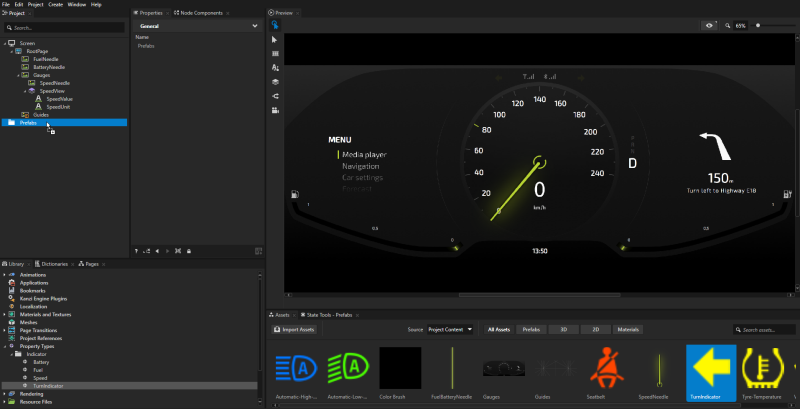The image size is (800, 409).
Task: Click the lock icon in Properties toolbar
Action: [x=189, y=250]
